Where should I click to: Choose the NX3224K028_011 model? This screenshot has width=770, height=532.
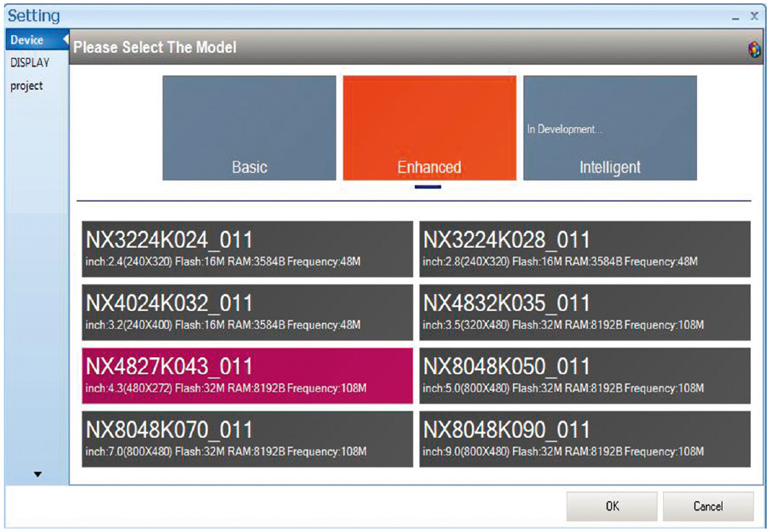pos(585,248)
